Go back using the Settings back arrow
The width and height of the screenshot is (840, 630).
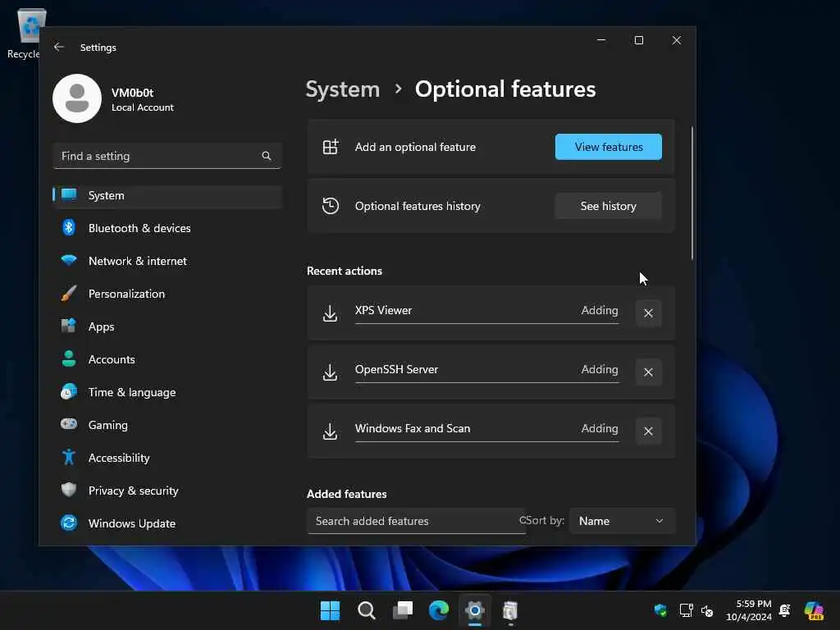pyautogui.click(x=59, y=47)
